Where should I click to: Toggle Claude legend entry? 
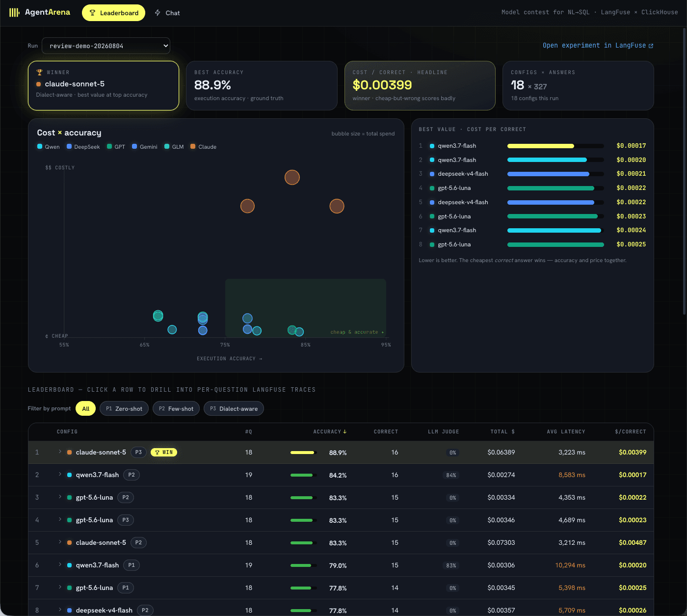[204, 146]
